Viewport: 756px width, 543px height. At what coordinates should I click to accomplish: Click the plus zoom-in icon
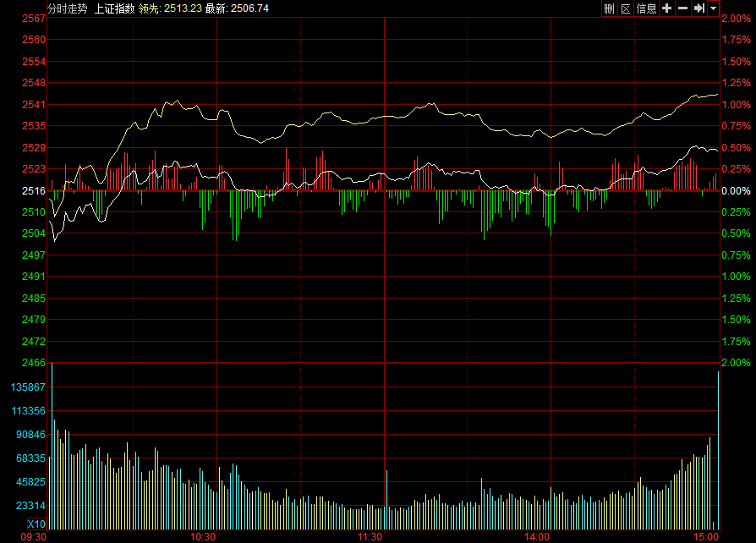pos(666,8)
